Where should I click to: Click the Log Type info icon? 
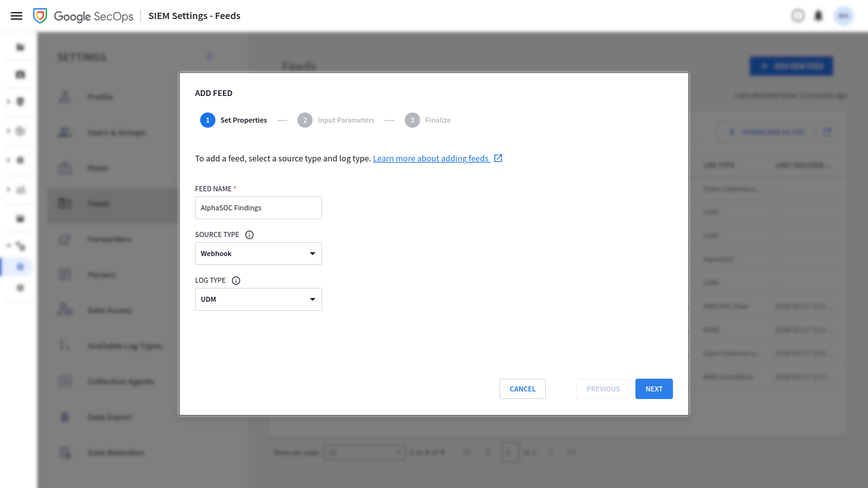point(236,280)
